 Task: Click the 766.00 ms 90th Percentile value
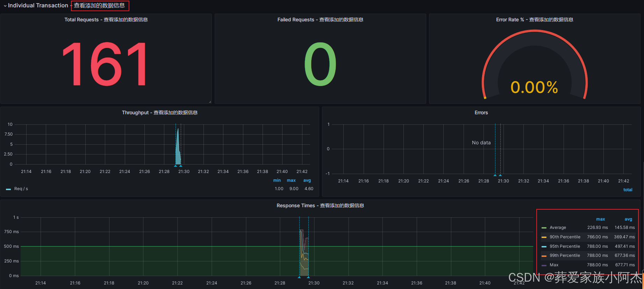pos(598,237)
